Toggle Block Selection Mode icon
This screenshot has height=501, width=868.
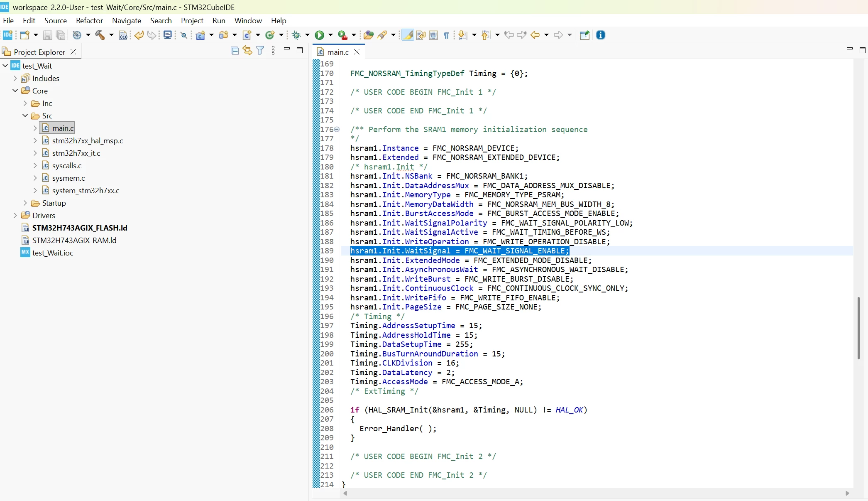coord(433,35)
